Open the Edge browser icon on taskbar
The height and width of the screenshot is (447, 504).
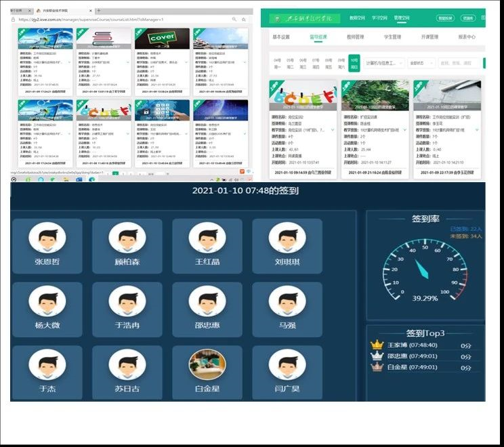click(92, 179)
